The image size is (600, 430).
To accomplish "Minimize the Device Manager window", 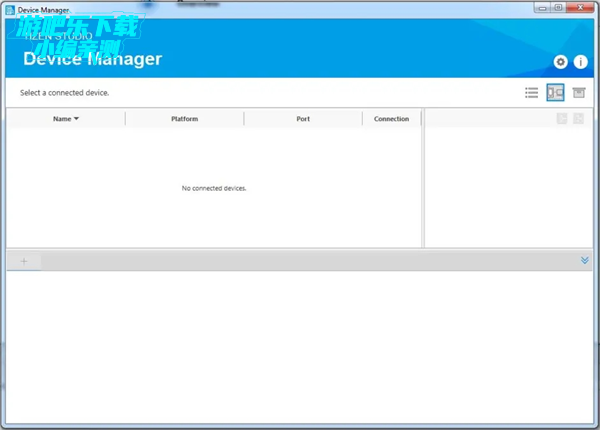I will point(539,8).
